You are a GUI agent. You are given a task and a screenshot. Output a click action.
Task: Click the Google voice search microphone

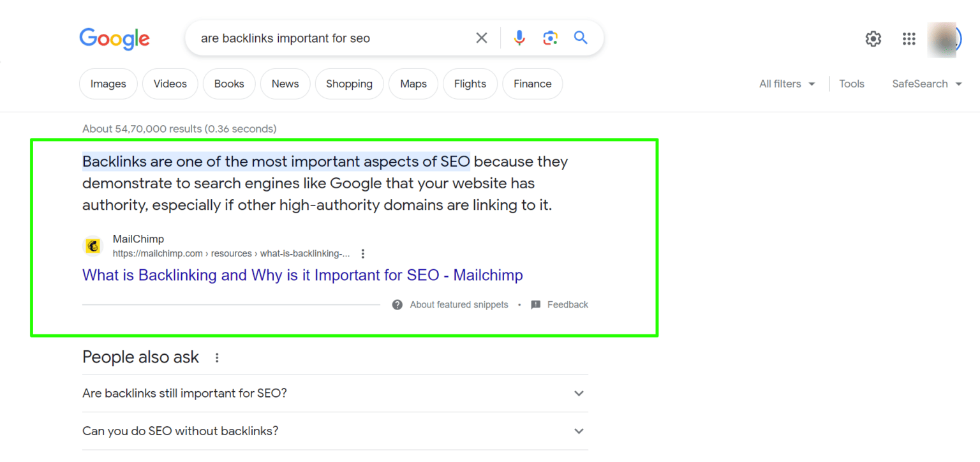click(x=519, y=38)
